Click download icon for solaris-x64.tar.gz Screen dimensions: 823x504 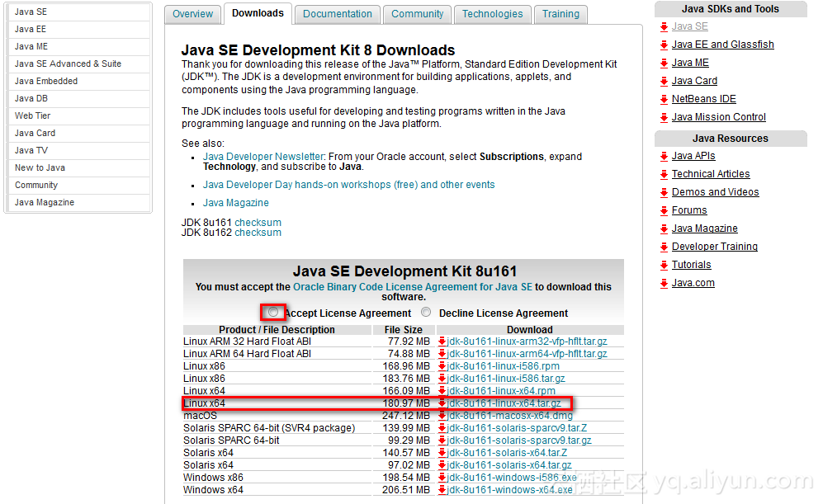[442, 465]
